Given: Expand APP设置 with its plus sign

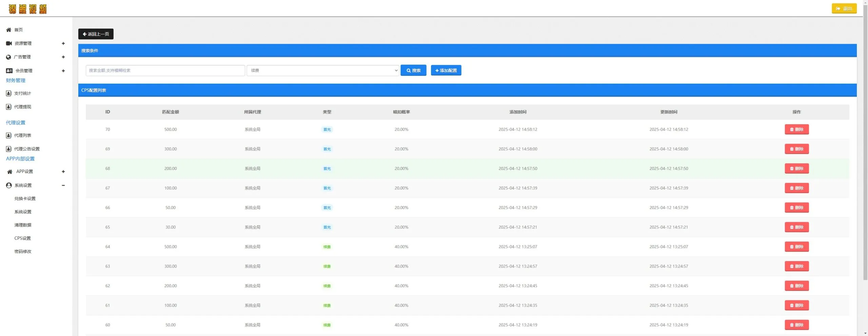Looking at the screenshot, I should pos(63,172).
